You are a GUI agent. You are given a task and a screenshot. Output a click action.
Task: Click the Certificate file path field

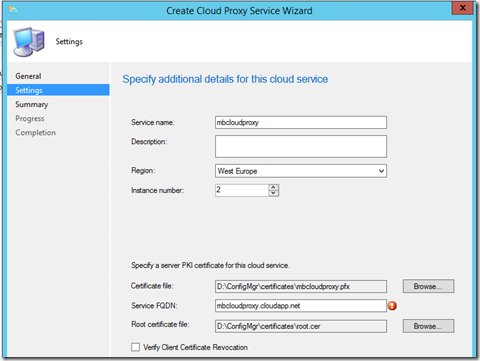(x=301, y=286)
